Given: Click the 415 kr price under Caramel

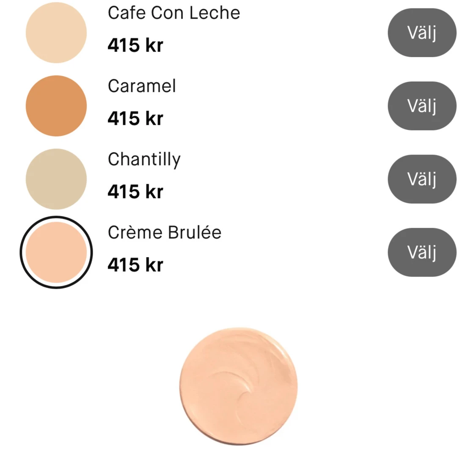Looking at the screenshot, I should [x=135, y=118].
